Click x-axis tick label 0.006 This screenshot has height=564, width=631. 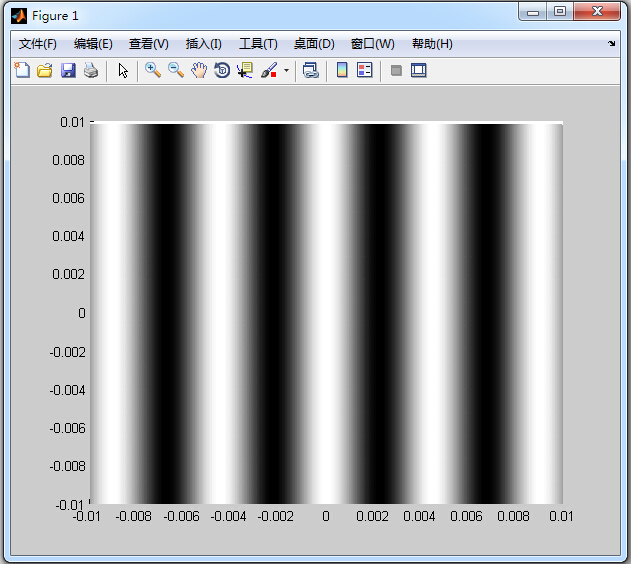(466, 516)
